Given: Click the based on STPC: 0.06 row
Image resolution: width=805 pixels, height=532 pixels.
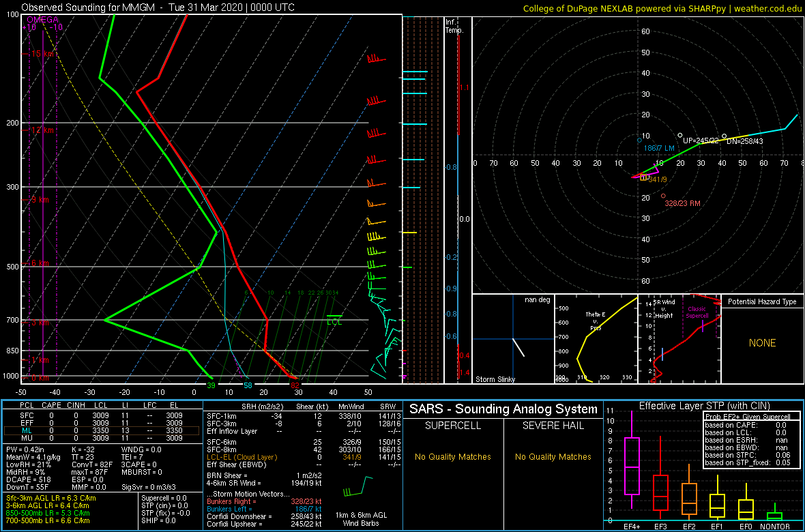Looking at the screenshot, I should click(746, 454).
